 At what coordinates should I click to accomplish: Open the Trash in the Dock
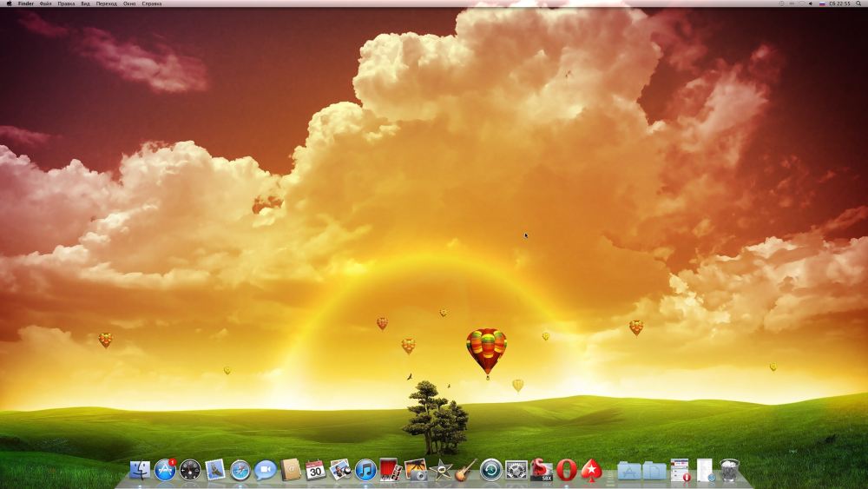tap(730, 470)
